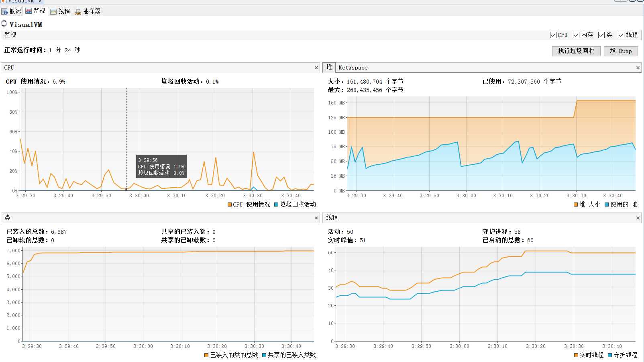Click the VisualVM loading spinner icon
The height and width of the screenshot is (362, 644).
point(4,24)
